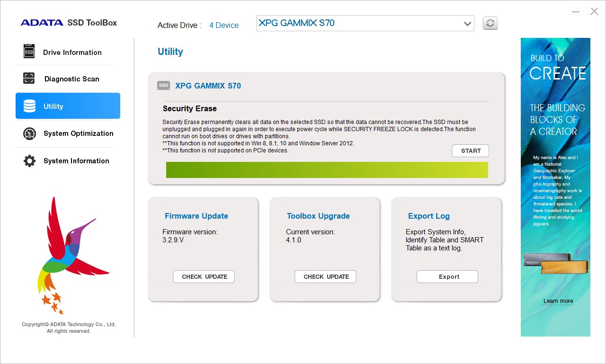The image size is (606, 364).
Task: Start the Security Erase
Action: pyautogui.click(x=470, y=151)
